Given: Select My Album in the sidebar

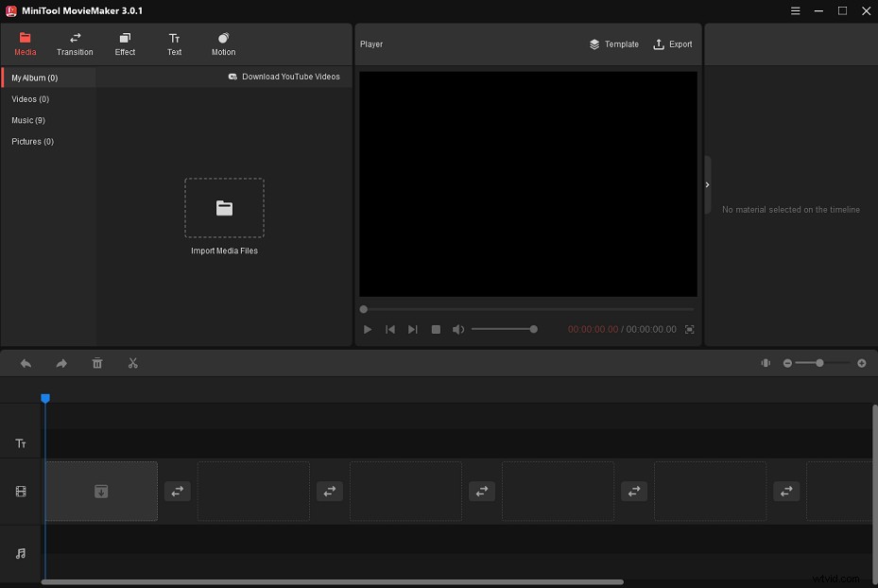Looking at the screenshot, I should click(33, 77).
